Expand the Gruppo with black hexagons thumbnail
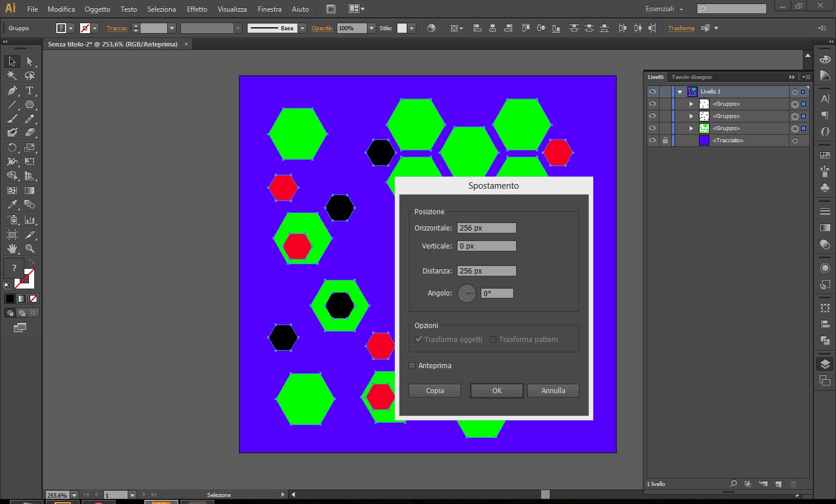The height and width of the screenshot is (504, 836). tap(691, 116)
